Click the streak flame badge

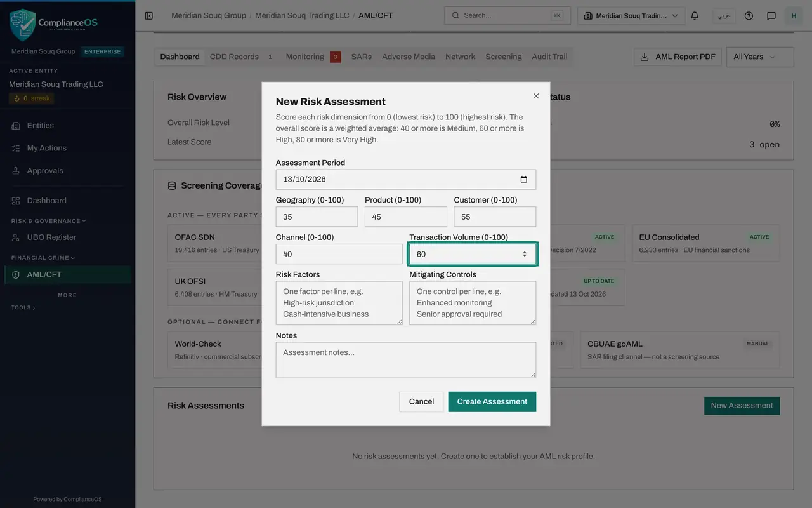[32, 98]
